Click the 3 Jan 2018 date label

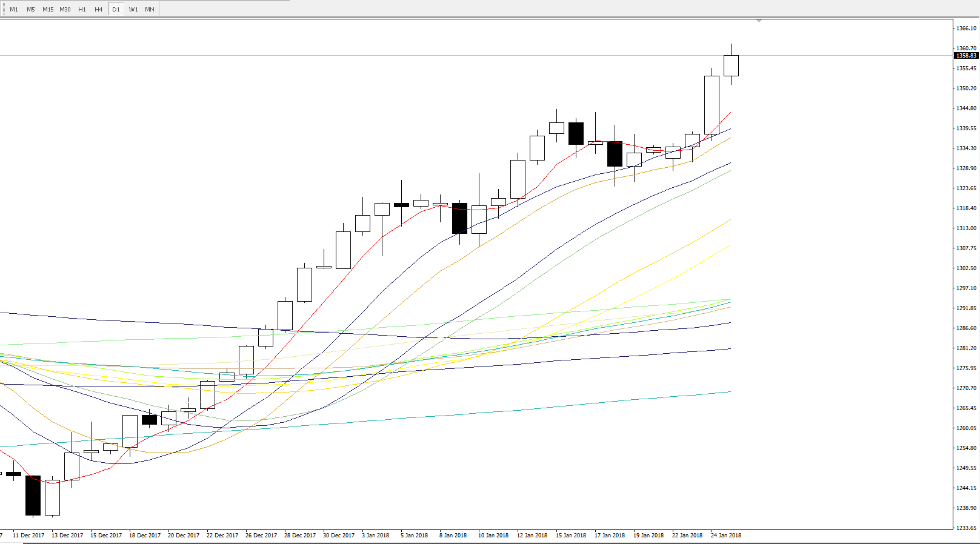pos(375,536)
